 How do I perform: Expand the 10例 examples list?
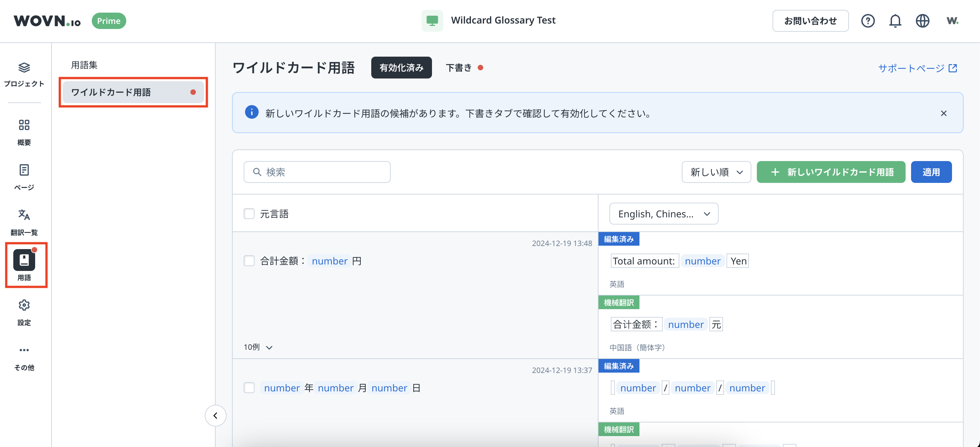coord(258,347)
